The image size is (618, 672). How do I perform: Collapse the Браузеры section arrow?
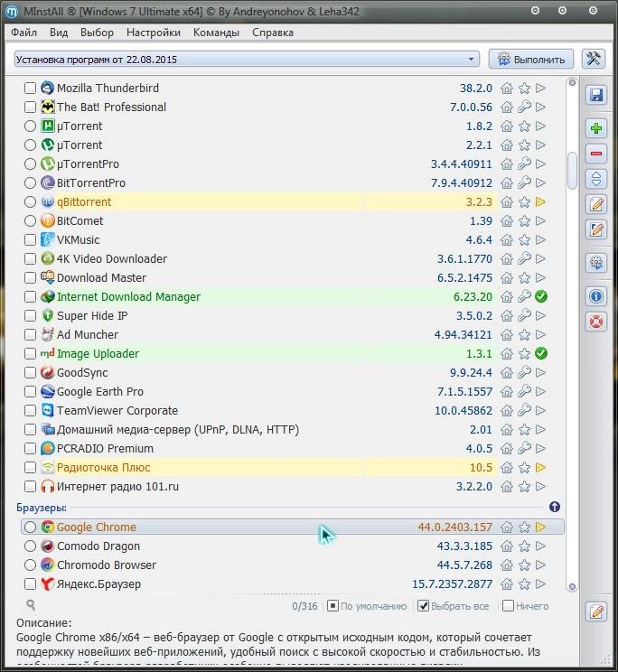pos(555,507)
